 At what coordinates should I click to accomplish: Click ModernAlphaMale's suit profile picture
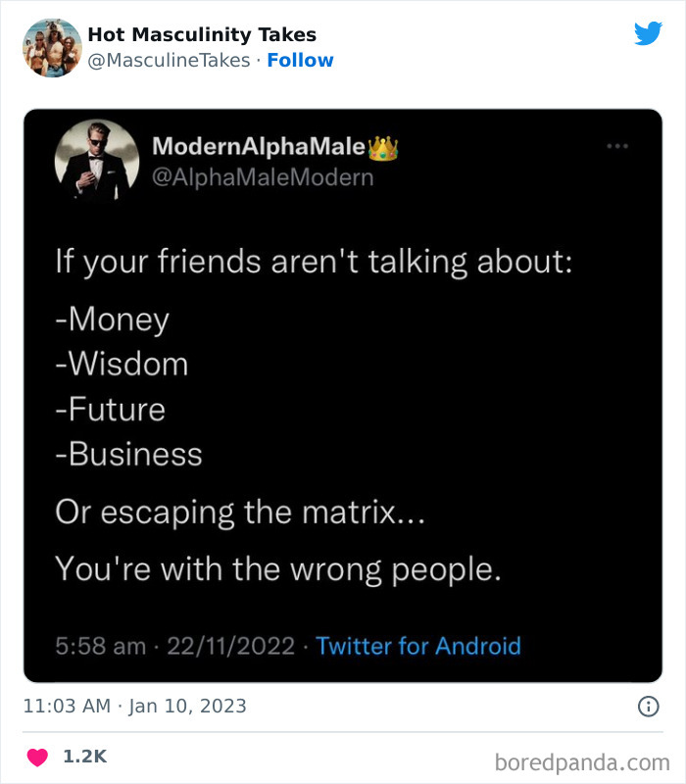(x=97, y=163)
